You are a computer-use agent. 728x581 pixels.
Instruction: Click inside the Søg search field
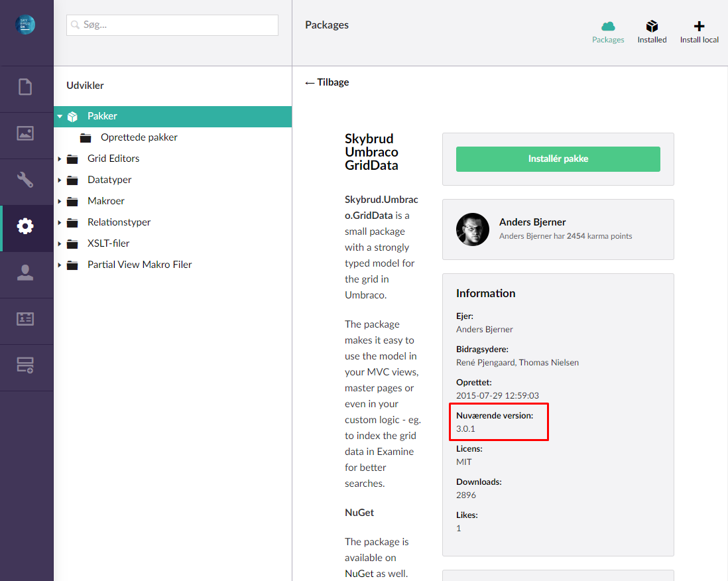pyautogui.click(x=172, y=25)
